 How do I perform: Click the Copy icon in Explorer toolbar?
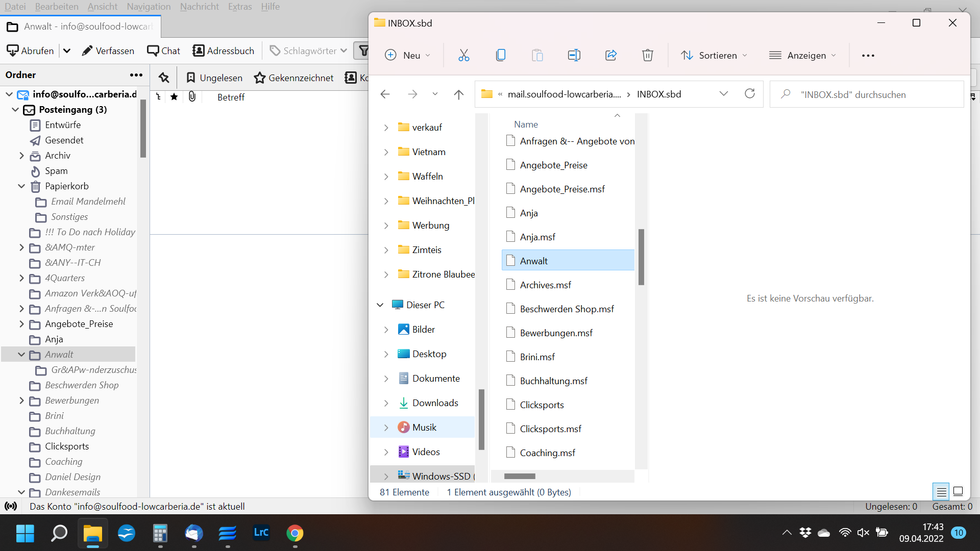[501, 55]
